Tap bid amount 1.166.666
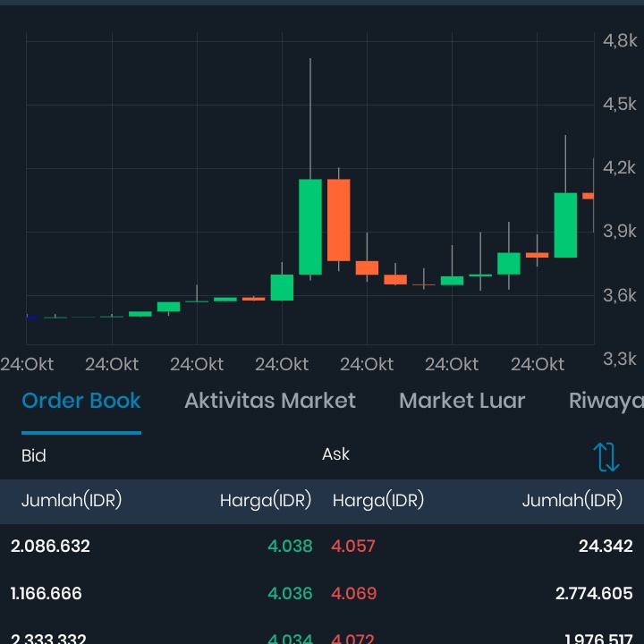644x644 pixels. coord(46,593)
